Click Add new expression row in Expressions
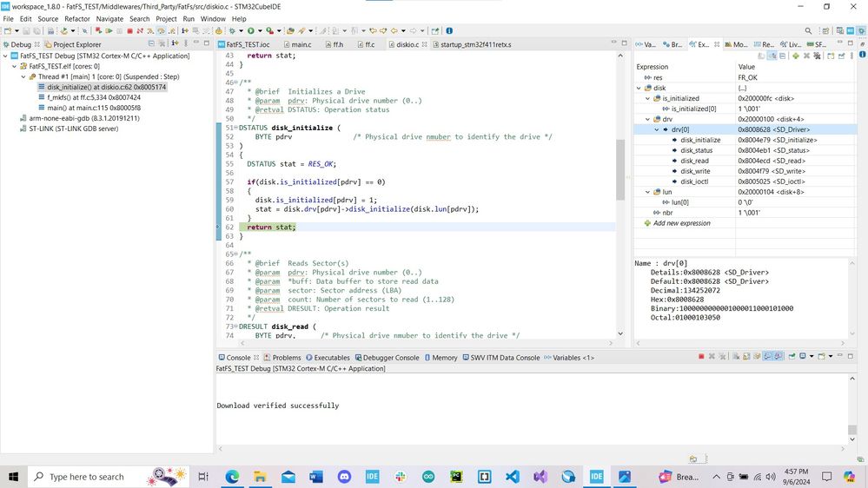Viewport: 868px width, 488px height. pos(681,223)
